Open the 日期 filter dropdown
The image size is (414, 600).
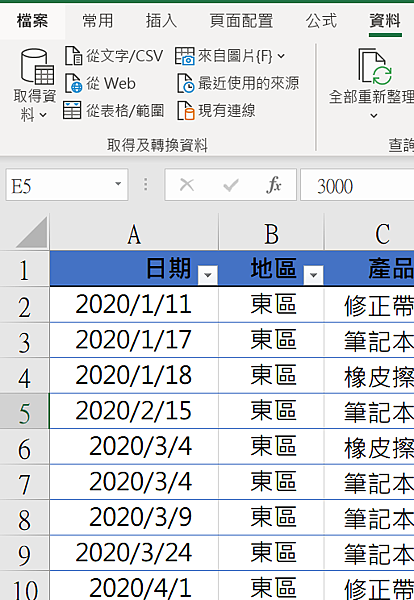coord(208,275)
